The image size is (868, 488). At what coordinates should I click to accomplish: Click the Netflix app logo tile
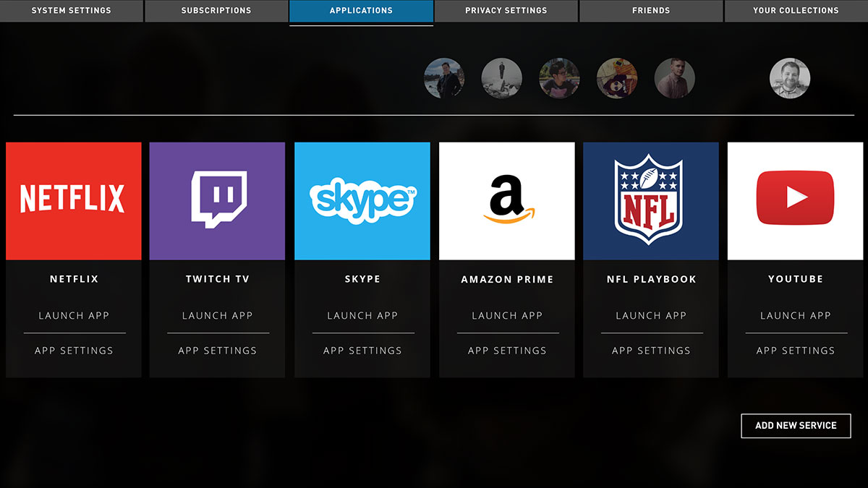(x=74, y=201)
